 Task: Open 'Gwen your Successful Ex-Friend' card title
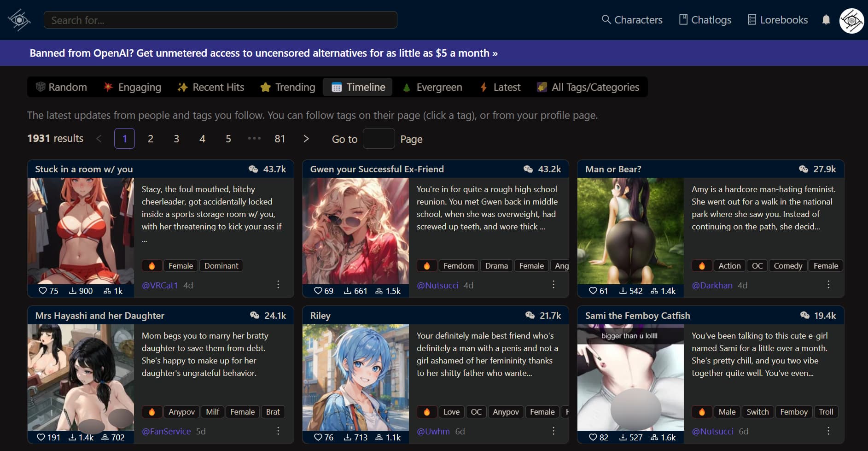(x=377, y=169)
